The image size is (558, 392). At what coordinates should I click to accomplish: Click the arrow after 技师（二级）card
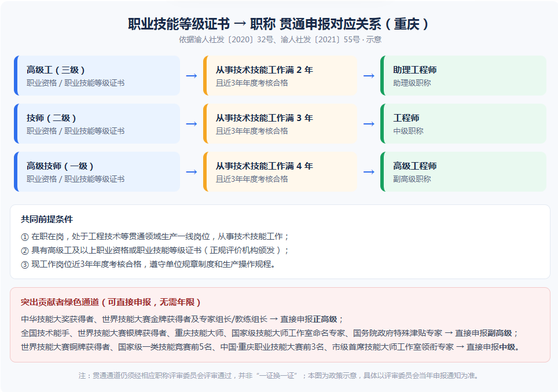point(192,124)
